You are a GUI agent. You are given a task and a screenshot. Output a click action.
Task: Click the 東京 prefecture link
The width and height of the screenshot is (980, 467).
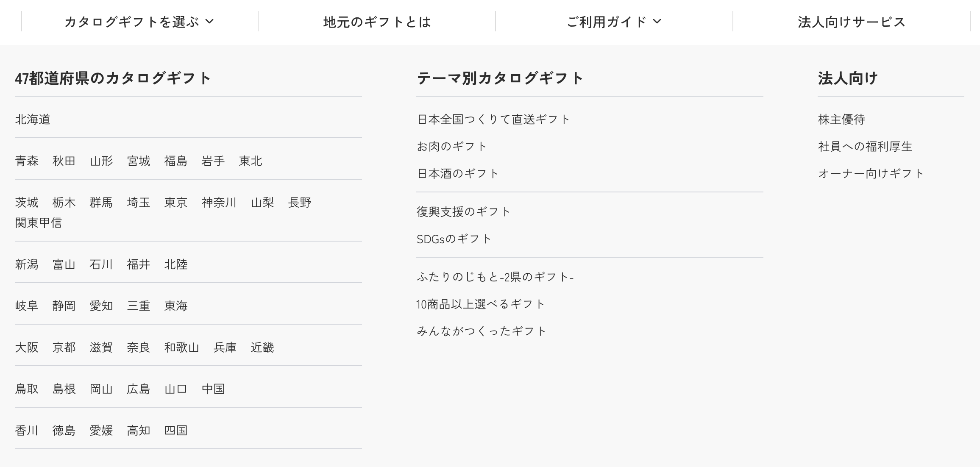176,203
